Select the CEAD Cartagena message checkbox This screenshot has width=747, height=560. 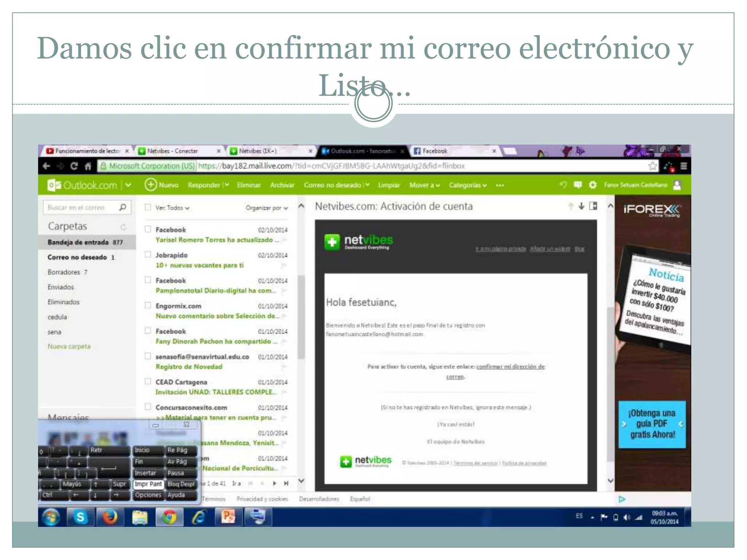(x=148, y=381)
